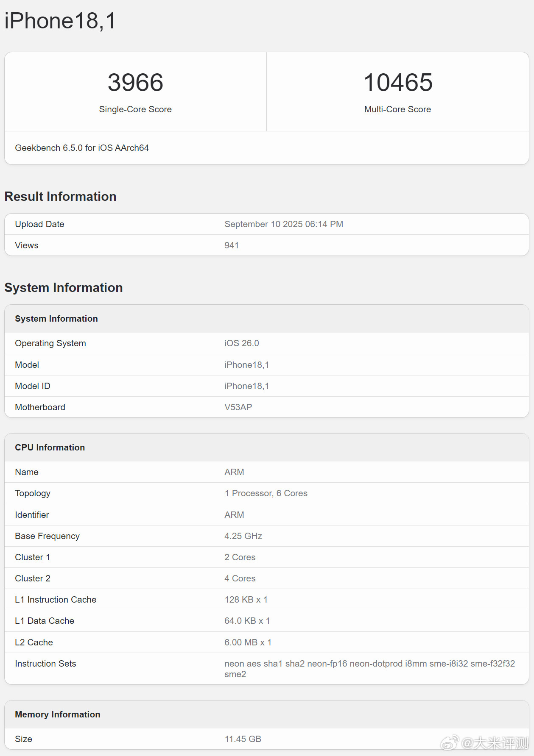534x756 pixels.
Task: Select the iPhone18,1 page title
Action: [x=60, y=21]
